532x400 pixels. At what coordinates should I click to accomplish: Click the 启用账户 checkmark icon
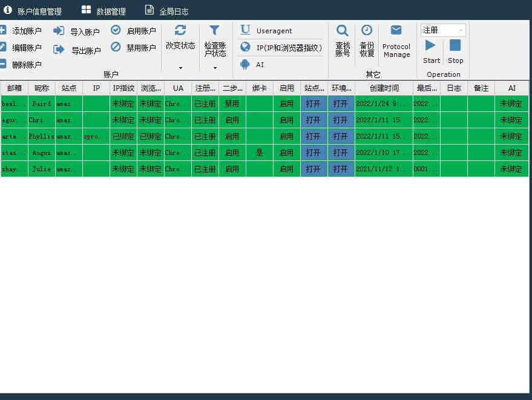click(116, 30)
